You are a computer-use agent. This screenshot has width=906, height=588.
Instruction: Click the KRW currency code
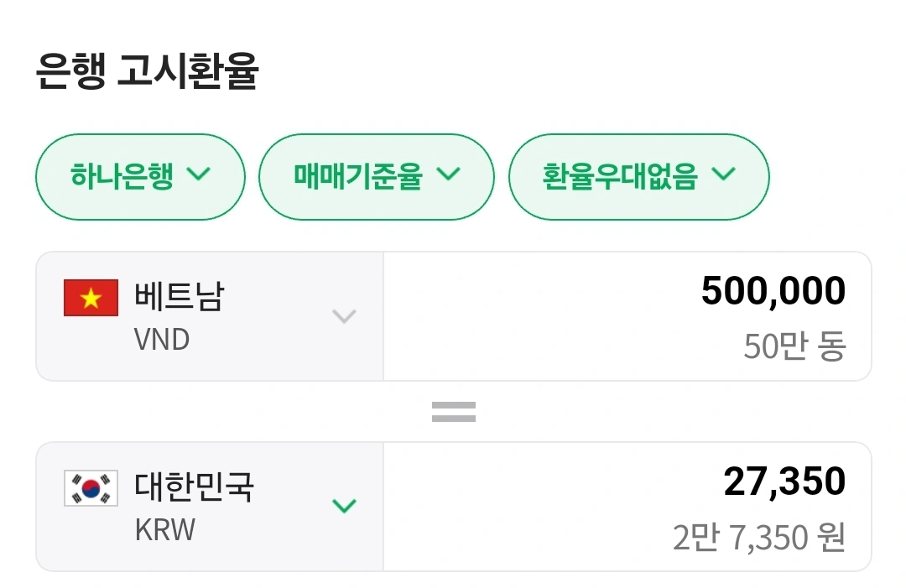coord(165,530)
